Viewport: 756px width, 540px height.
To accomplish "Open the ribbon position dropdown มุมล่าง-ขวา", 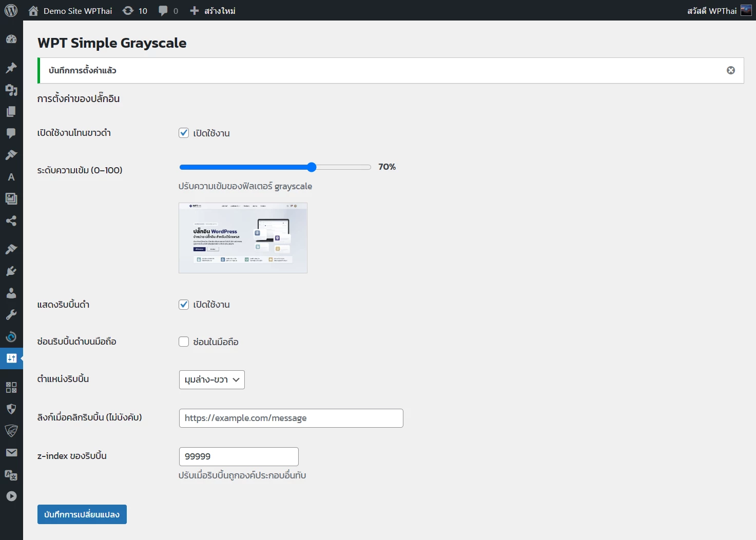I will tap(211, 379).
